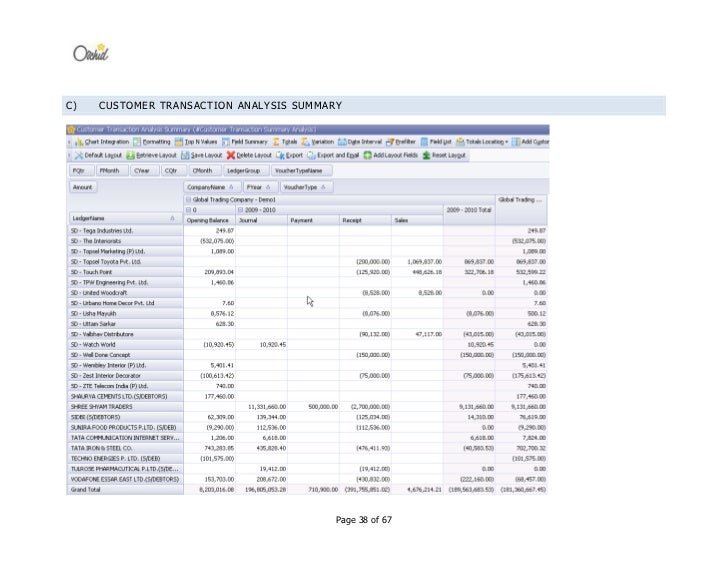Click Retrieve Layout
728x563 pixels.
pyautogui.click(x=151, y=155)
